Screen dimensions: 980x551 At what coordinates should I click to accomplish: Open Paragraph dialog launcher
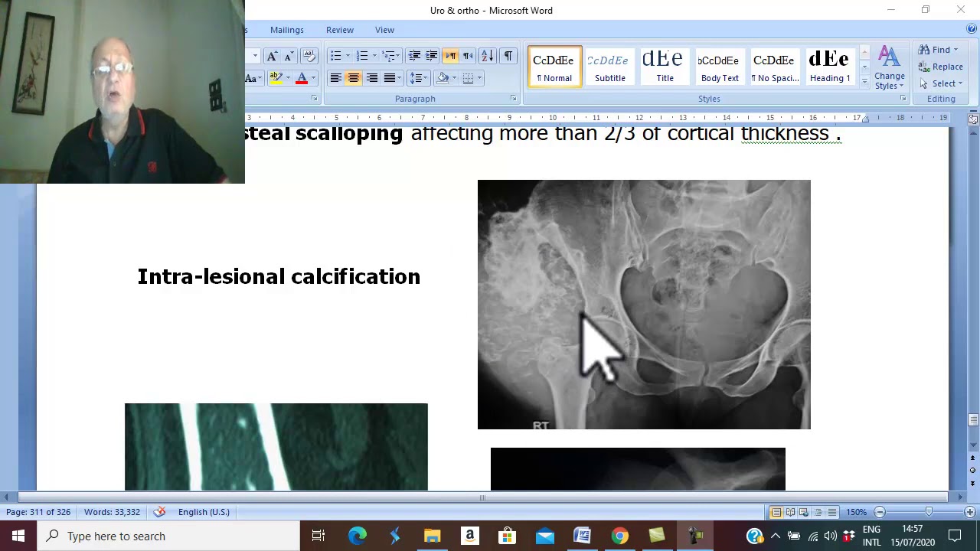(x=513, y=99)
